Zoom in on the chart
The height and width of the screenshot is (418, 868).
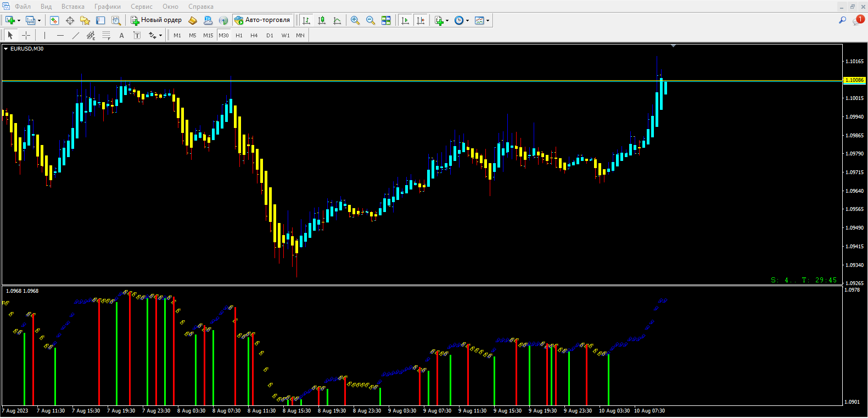tap(355, 20)
